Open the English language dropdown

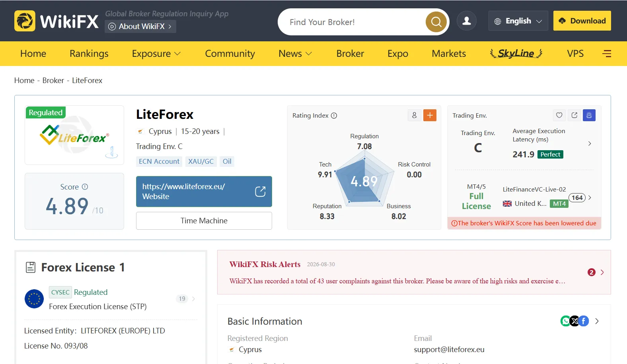point(518,21)
